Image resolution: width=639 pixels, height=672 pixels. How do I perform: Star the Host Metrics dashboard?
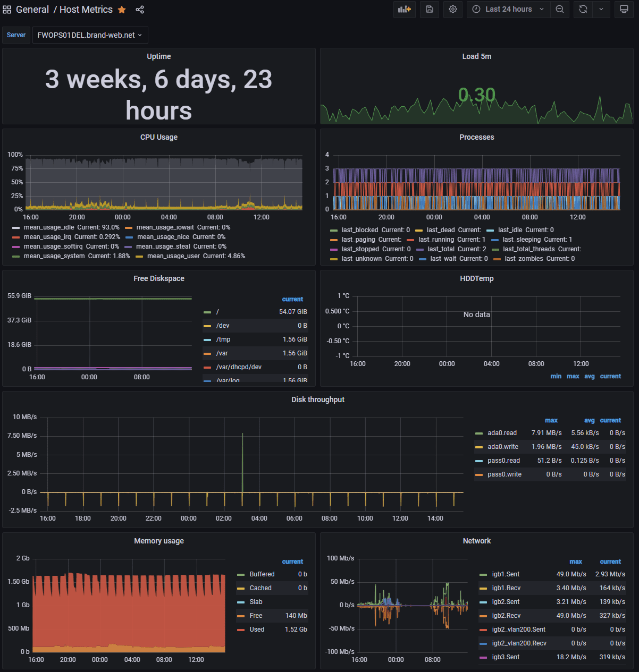tap(122, 10)
